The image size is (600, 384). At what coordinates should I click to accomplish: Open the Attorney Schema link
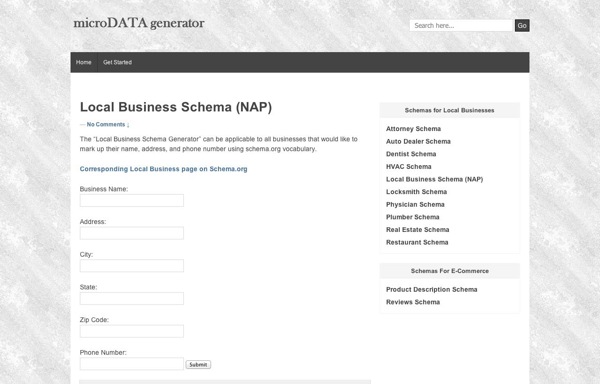click(x=413, y=129)
